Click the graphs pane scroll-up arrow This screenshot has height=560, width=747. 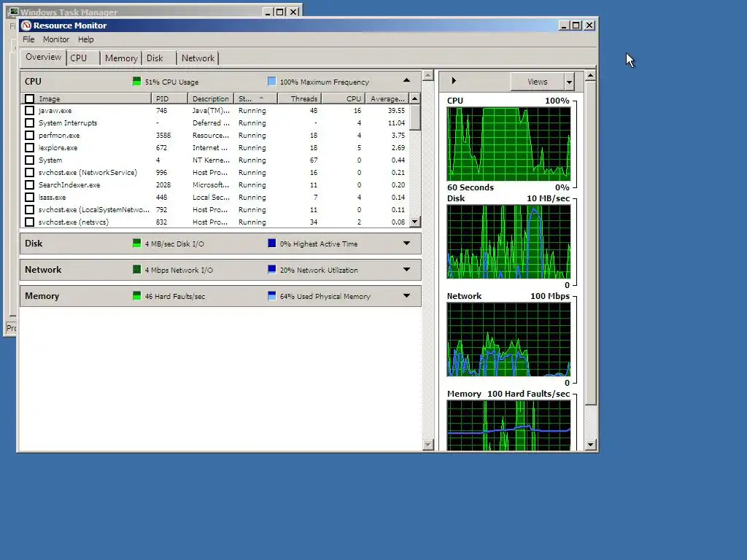(x=590, y=76)
